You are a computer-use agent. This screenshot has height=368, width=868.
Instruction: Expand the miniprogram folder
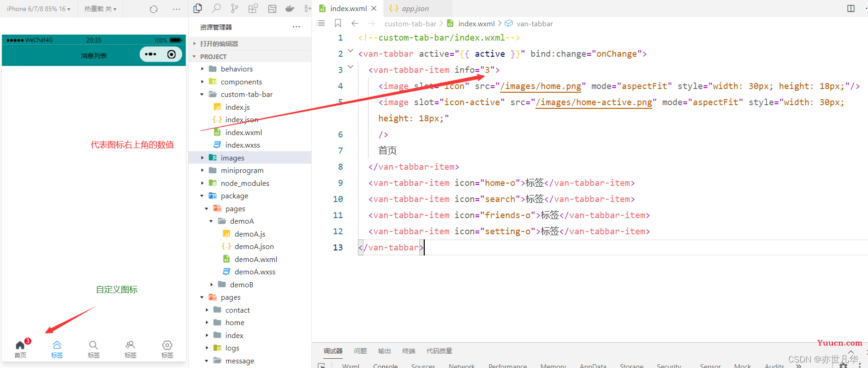pyautogui.click(x=242, y=170)
